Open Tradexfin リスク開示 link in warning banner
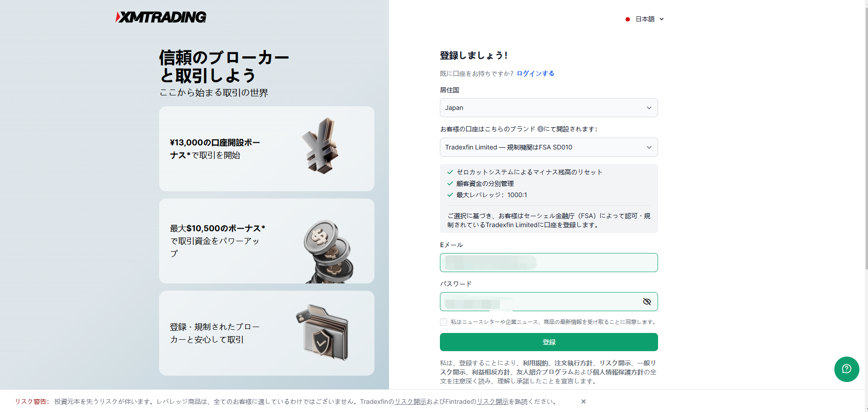868x412 pixels. coord(410,402)
